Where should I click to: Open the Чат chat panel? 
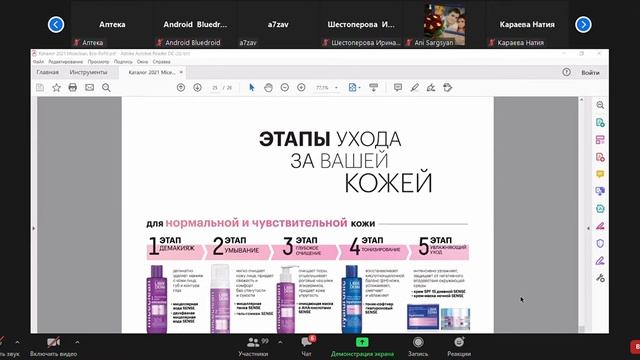pyautogui.click(x=307, y=347)
